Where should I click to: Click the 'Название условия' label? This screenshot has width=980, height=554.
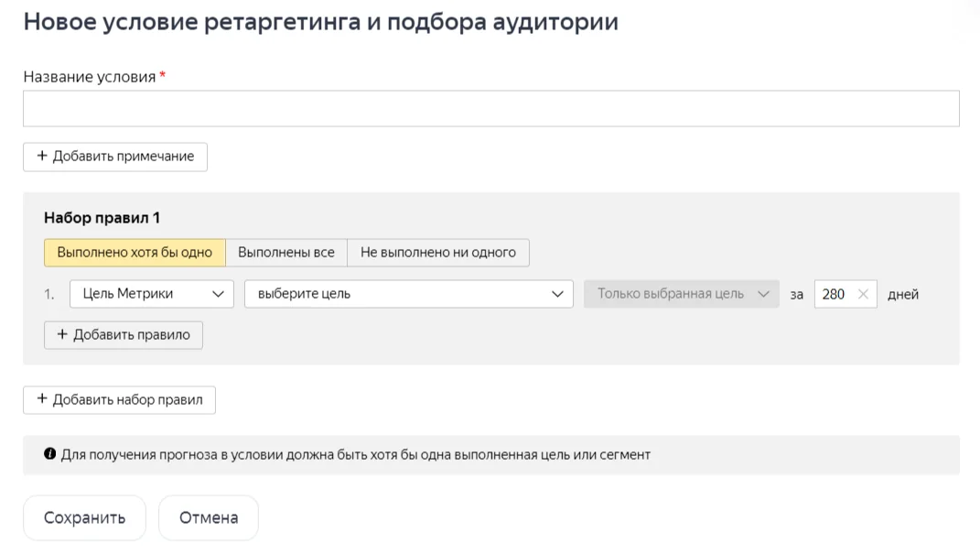[x=90, y=77]
